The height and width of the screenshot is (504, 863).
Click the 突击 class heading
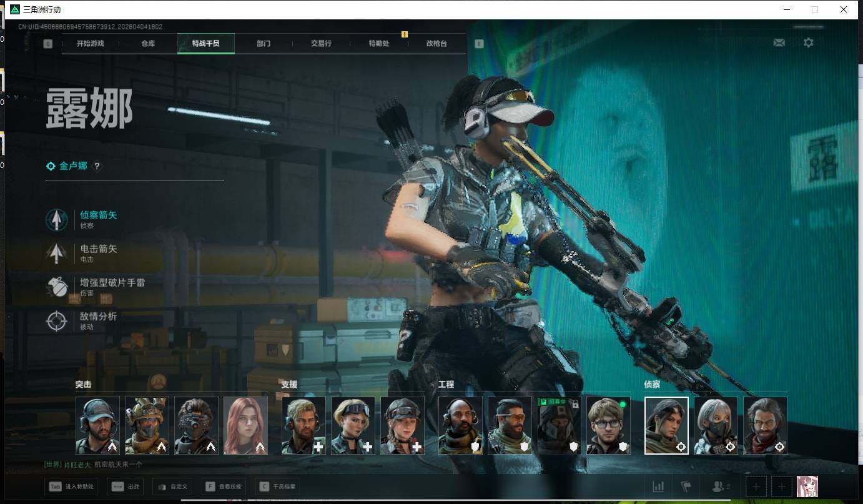[83, 385]
